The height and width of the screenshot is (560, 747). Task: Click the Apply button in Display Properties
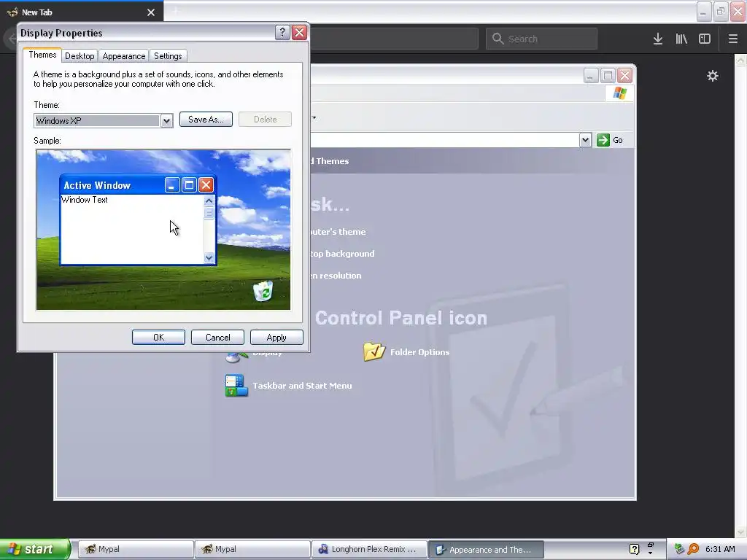(x=276, y=337)
